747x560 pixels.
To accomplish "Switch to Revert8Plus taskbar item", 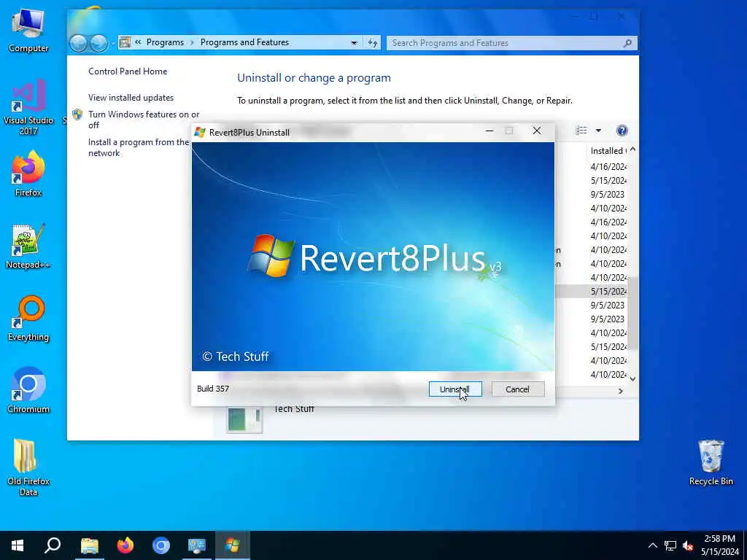I will [x=233, y=545].
